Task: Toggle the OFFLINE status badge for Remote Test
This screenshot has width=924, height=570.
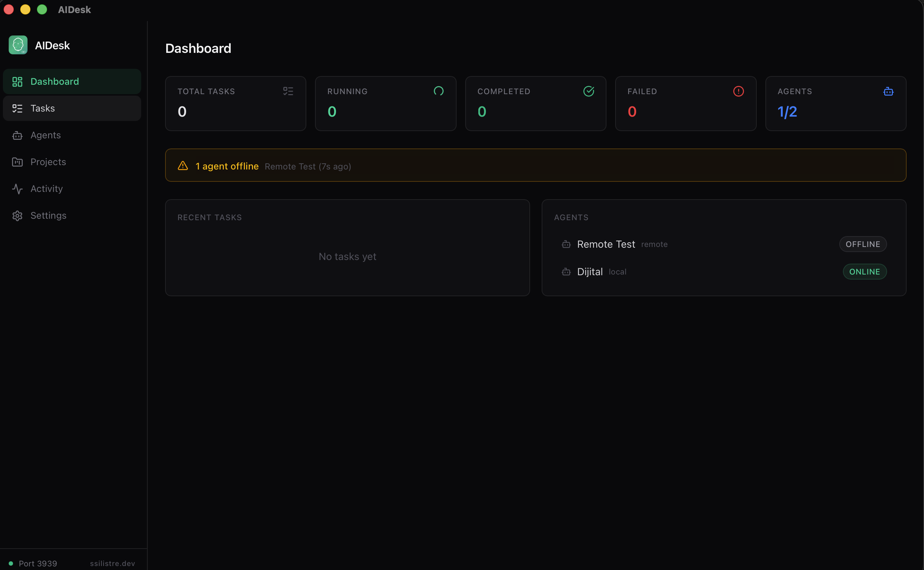Action: click(x=862, y=244)
